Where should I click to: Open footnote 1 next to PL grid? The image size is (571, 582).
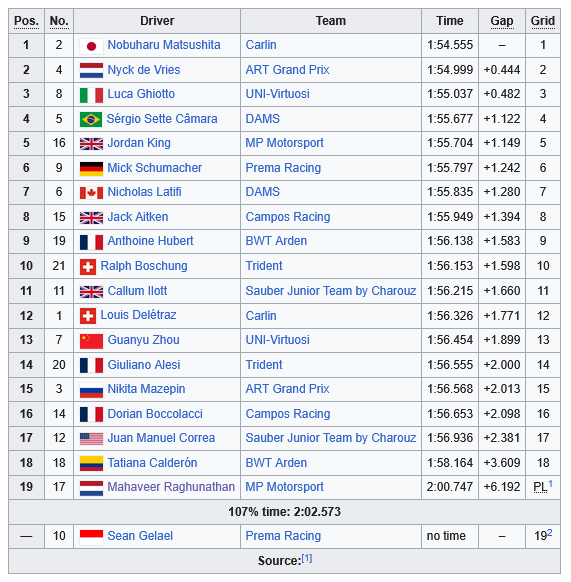pos(551,484)
